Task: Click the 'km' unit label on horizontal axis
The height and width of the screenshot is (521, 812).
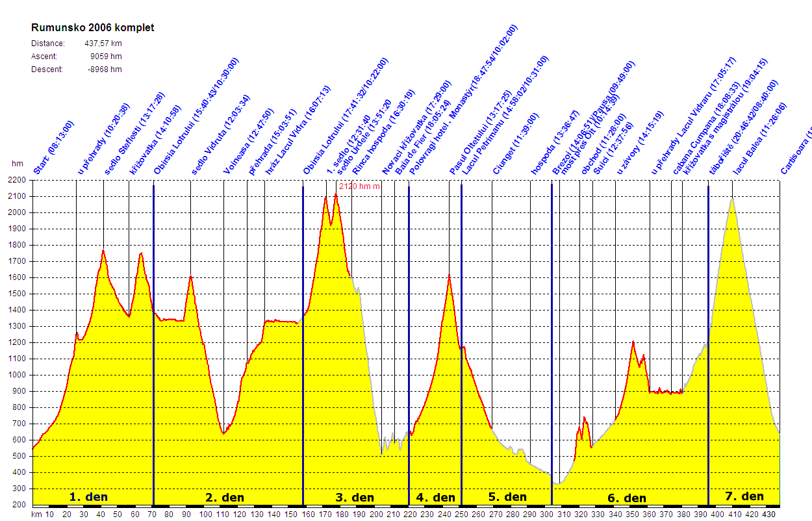Action: [36, 514]
